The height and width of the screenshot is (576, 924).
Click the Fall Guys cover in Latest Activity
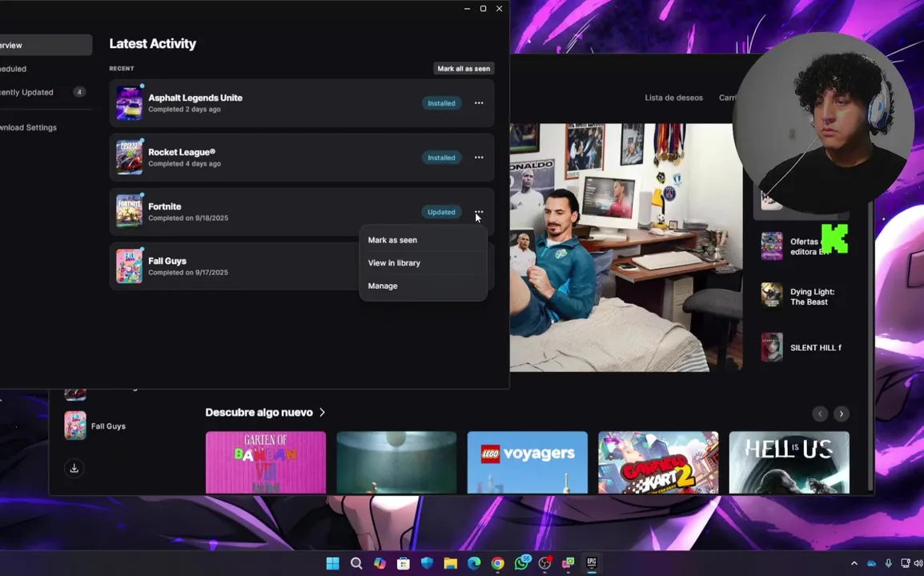[129, 266]
